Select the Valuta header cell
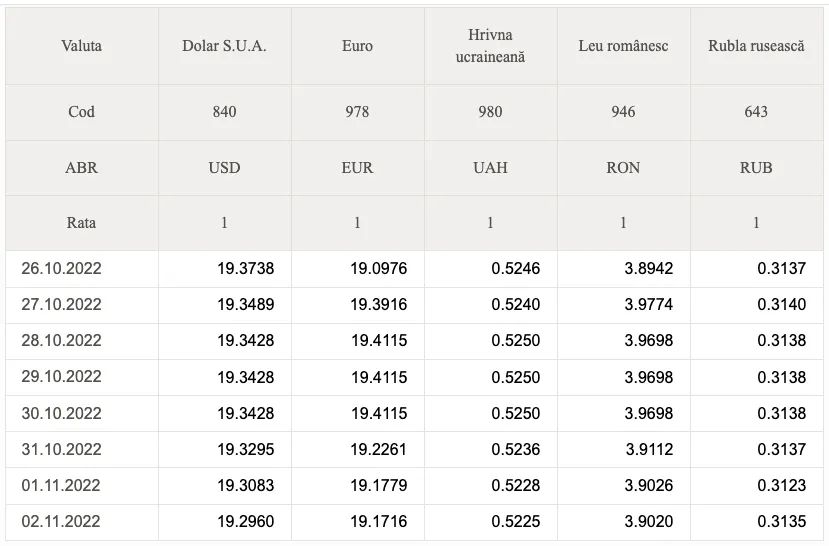 [81, 46]
